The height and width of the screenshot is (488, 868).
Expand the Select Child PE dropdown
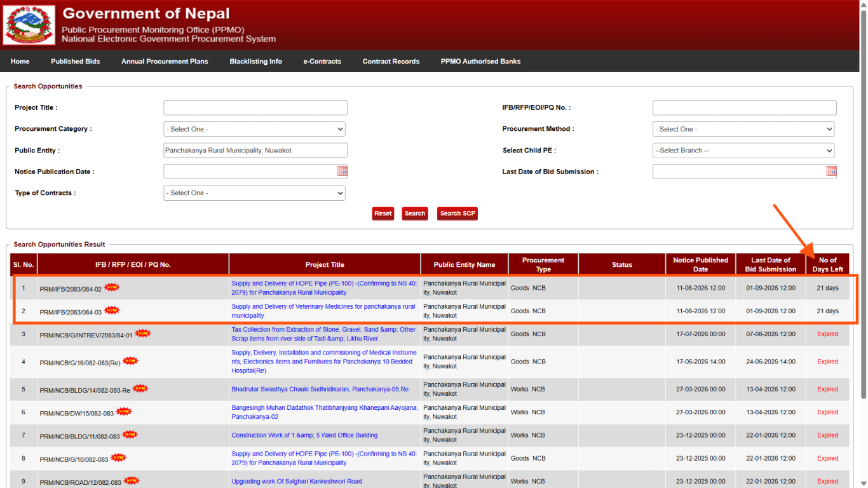(743, 151)
